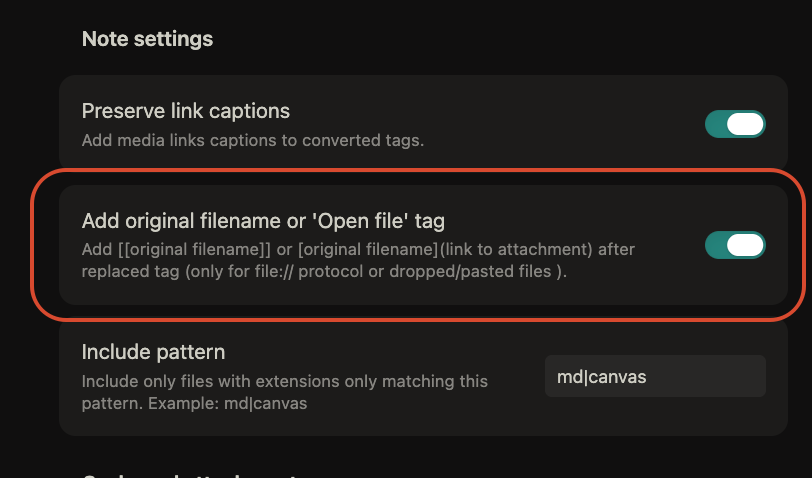Click the Include pattern text field
This screenshot has width=812, height=478.
pos(654,376)
